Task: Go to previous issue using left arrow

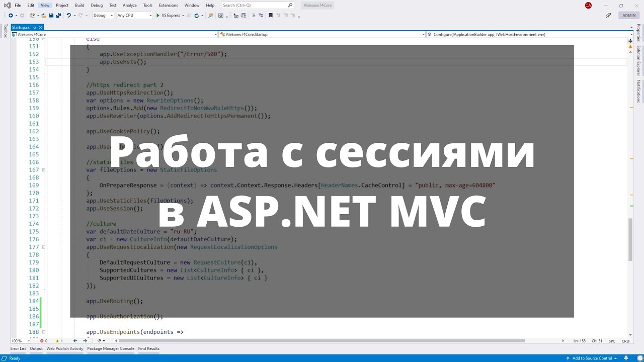Action: coord(75,341)
